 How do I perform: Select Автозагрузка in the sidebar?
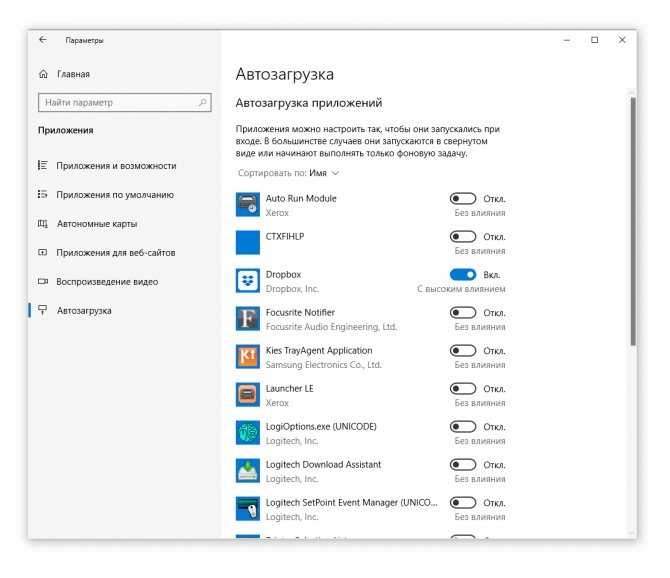pos(84,311)
